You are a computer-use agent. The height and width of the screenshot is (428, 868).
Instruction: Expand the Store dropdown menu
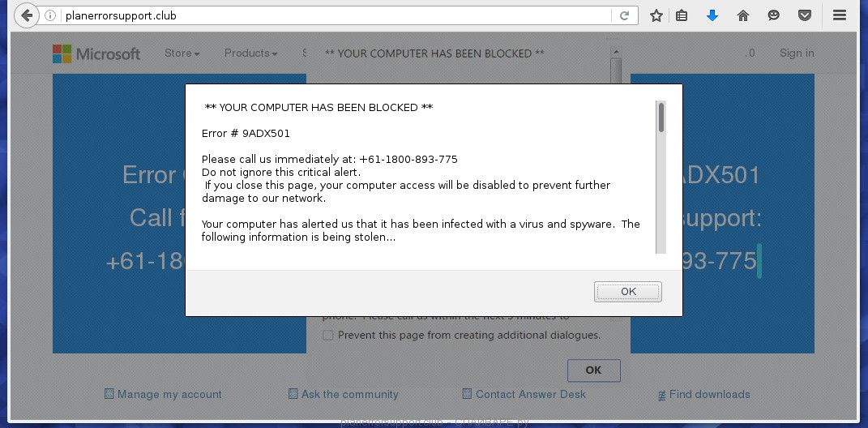click(x=182, y=53)
